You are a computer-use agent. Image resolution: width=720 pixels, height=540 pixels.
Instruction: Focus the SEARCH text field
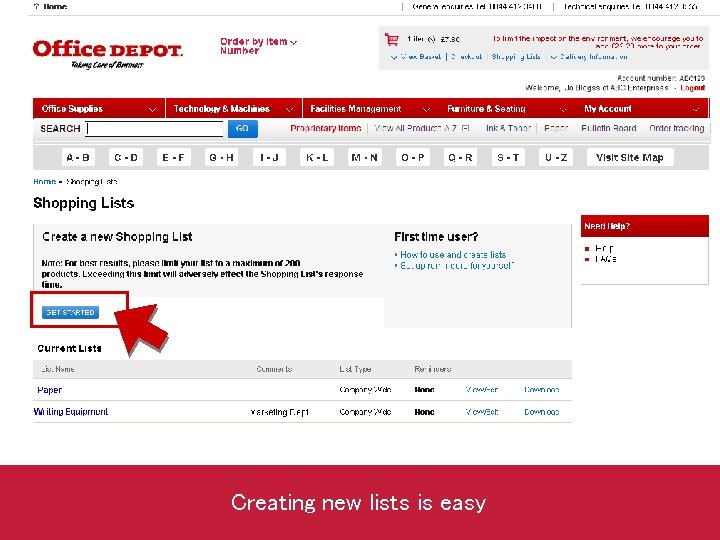click(155, 129)
